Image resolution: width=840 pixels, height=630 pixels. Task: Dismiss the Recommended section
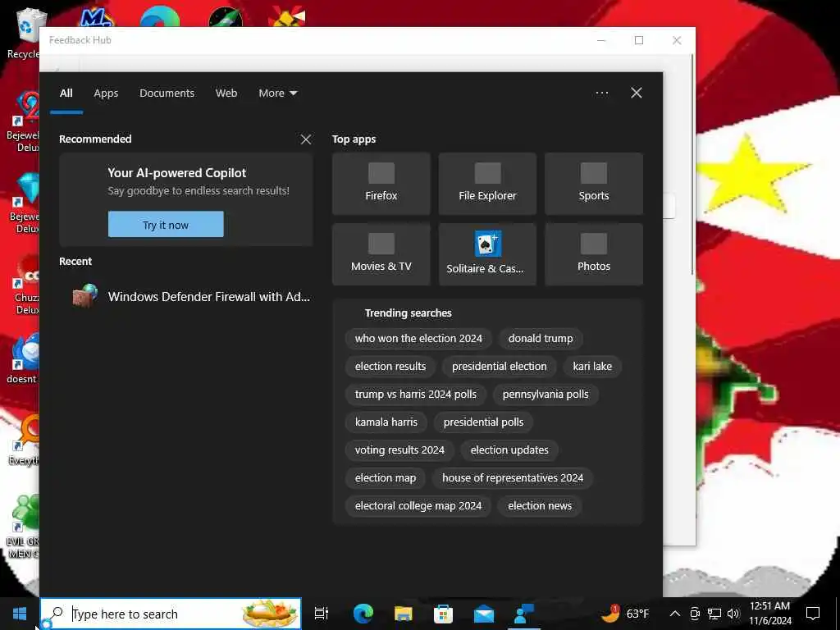click(x=306, y=139)
